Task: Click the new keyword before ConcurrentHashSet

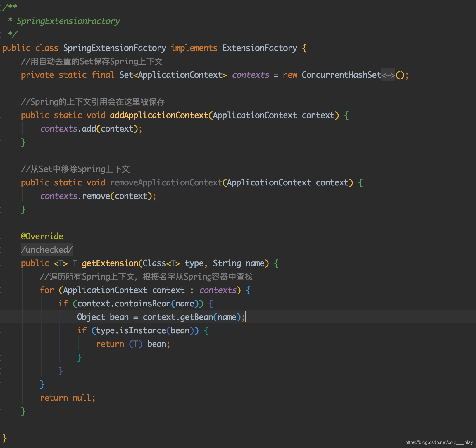Action: [290, 75]
